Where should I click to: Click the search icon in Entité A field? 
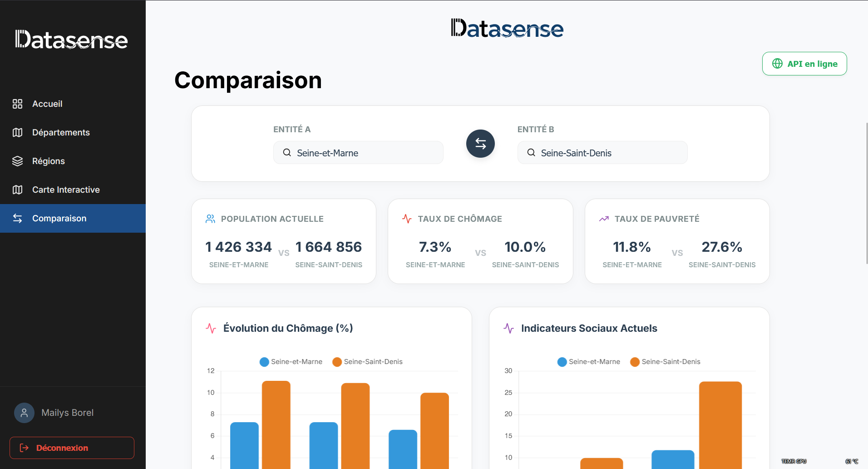click(x=287, y=153)
